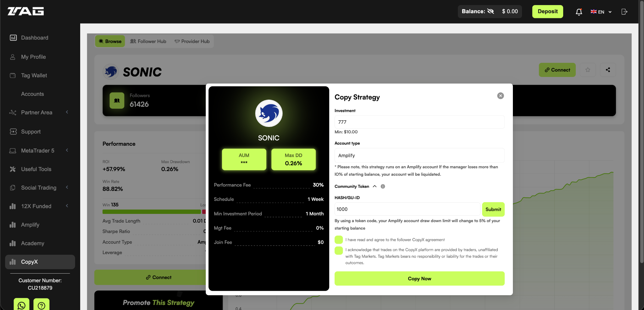This screenshot has width=644, height=310.
Task: Click the logout icon in the top bar
Action: [x=625, y=12]
